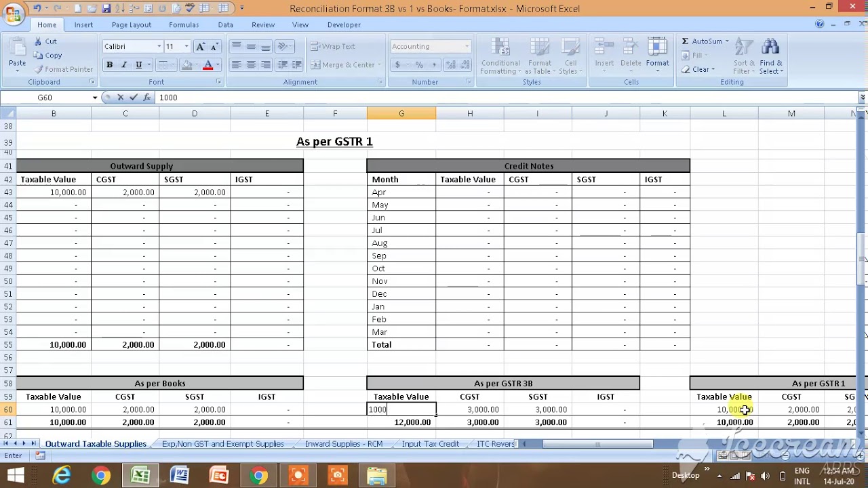Click the Save icon in Quick Access Toolbar
This screenshot has width=868, height=488.
(x=106, y=8)
